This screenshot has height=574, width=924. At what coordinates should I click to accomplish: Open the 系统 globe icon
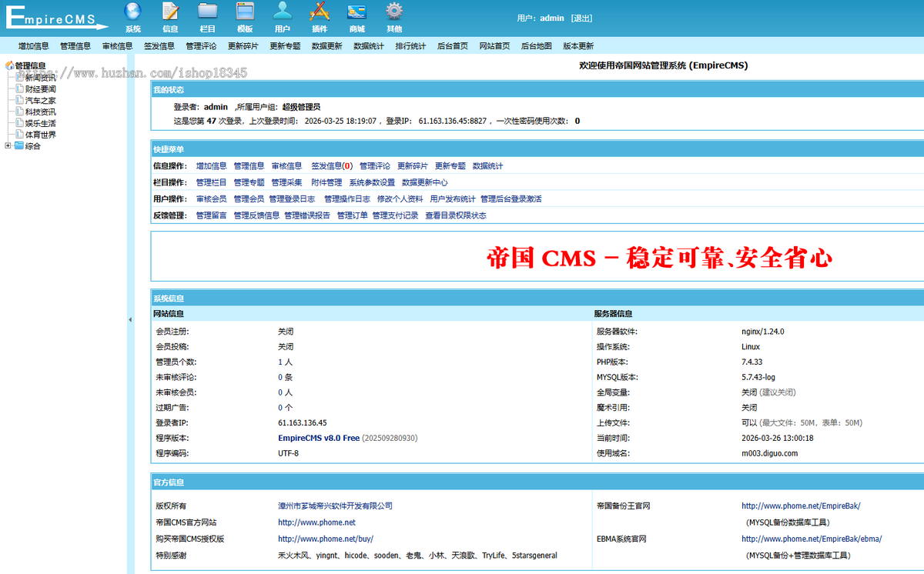tap(132, 11)
